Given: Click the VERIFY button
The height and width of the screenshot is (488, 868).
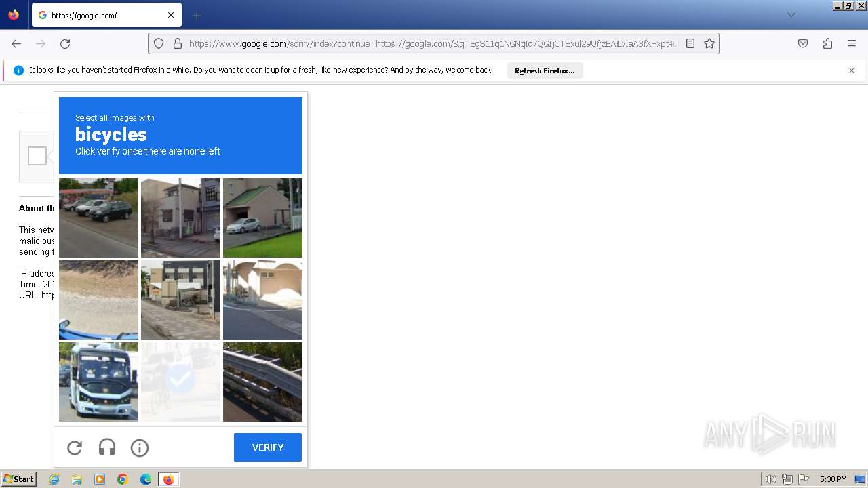Looking at the screenshot, I should tap(268, 447).
